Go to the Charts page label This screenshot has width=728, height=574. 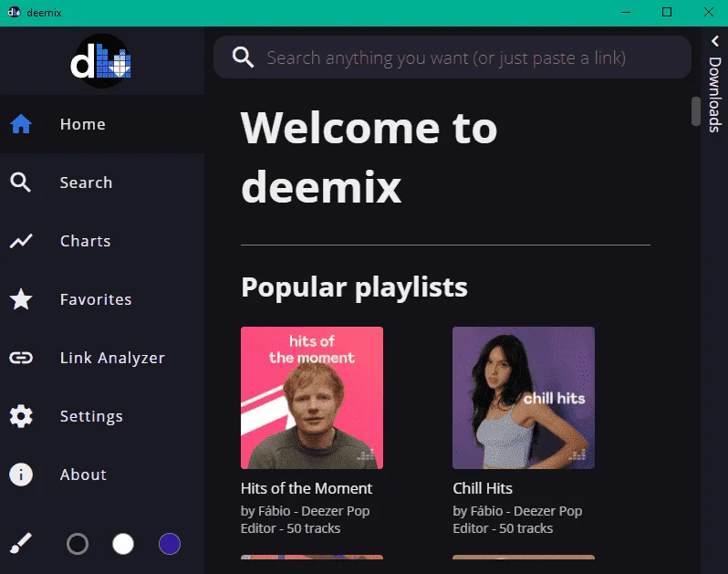pos(86,241)
